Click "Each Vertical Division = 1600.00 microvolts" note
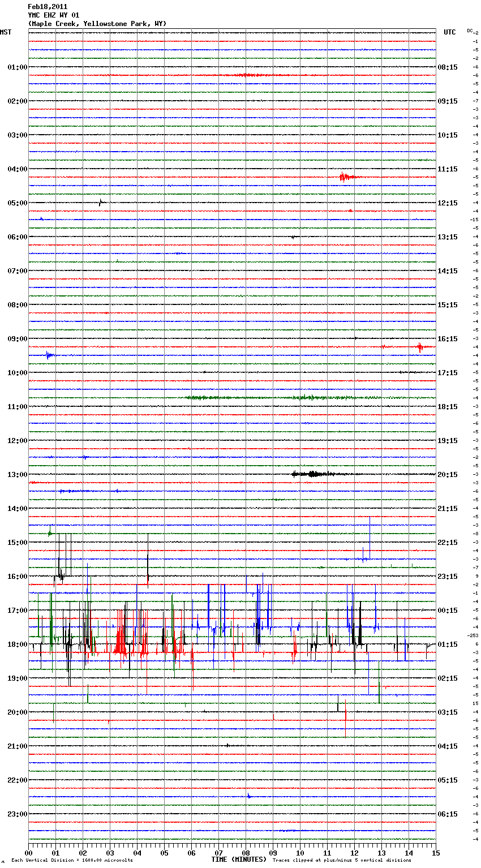This screenshot has width=481, height=868. (72, 861)
